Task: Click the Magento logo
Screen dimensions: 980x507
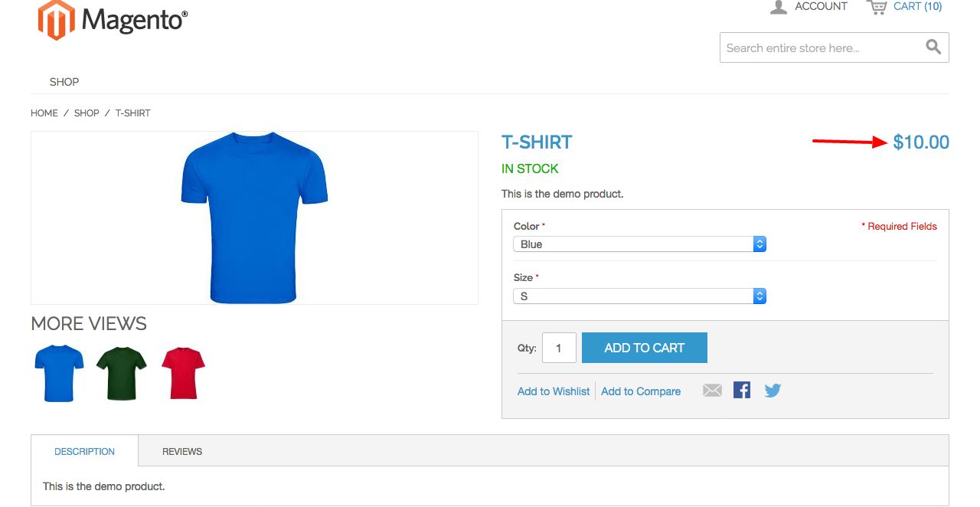Action: pyautogui.click(x=113, y=19)
